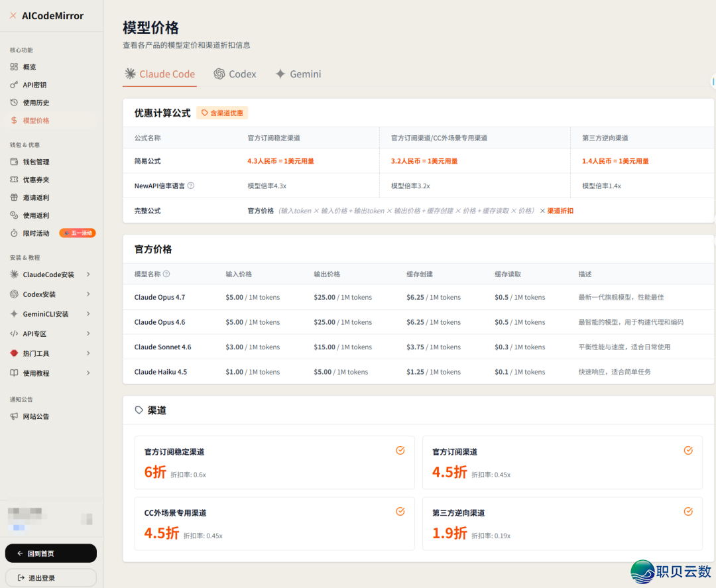Click the GeminiCLI安装 sparkle icon

click(14, 314)
